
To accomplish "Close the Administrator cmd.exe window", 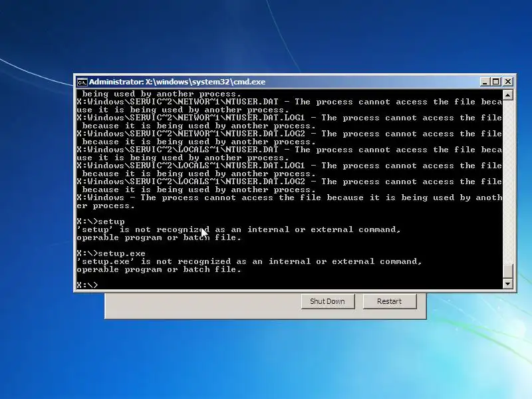I will click(x=508, y=82).
